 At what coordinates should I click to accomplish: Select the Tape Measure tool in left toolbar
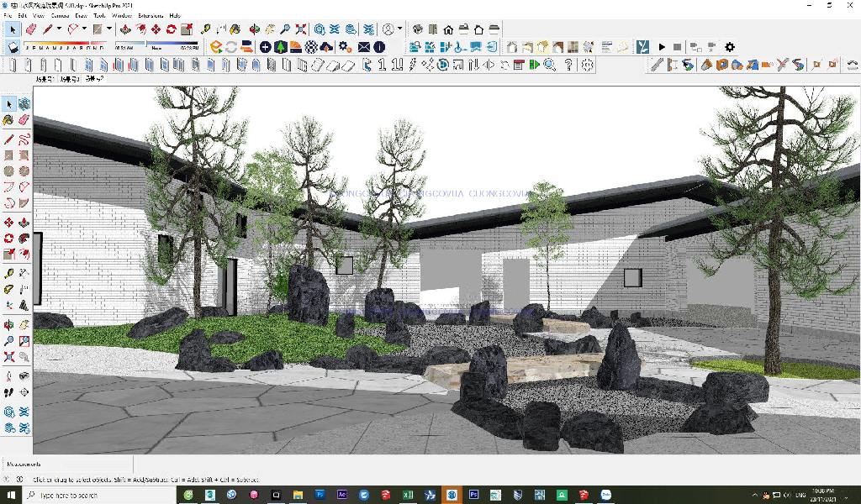(8, 274)
